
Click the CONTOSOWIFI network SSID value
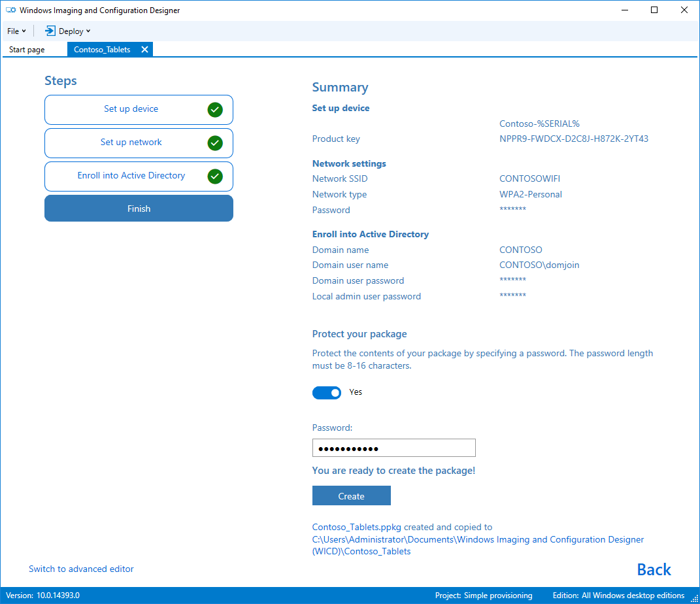(529, 178)
